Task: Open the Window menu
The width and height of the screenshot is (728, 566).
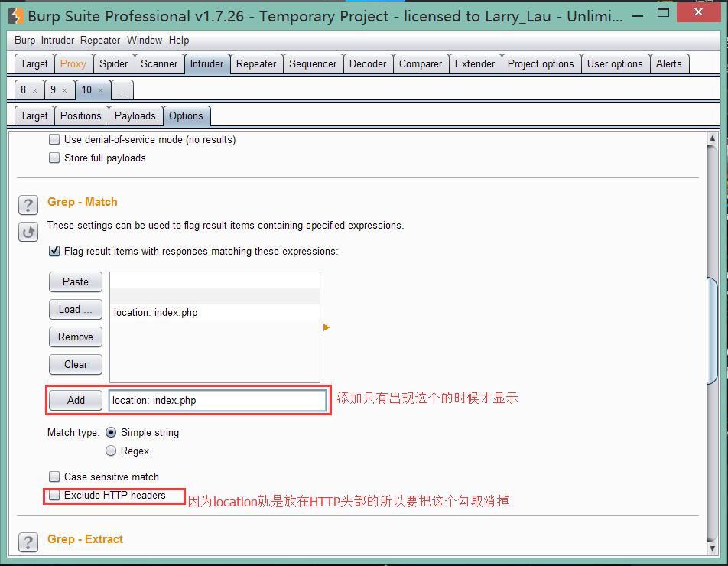Action: tap(145, 41)
